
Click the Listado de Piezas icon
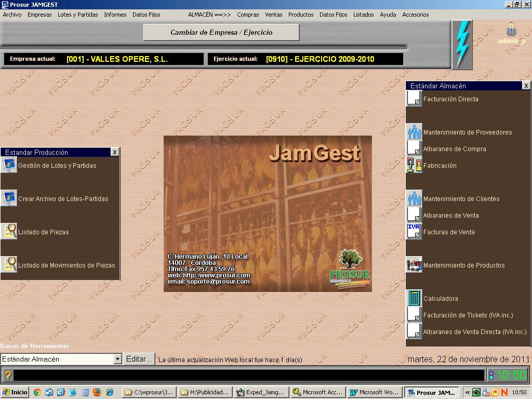pyautogui.click(x=9, y=232)
